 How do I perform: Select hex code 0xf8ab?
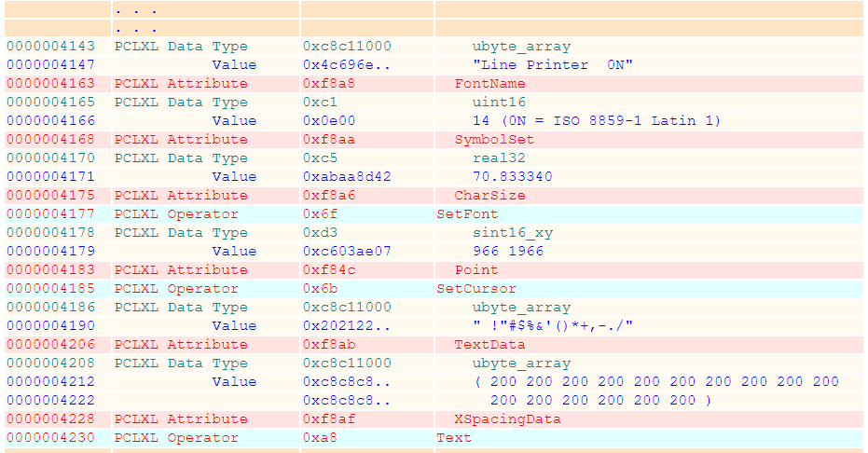point(329,345)
